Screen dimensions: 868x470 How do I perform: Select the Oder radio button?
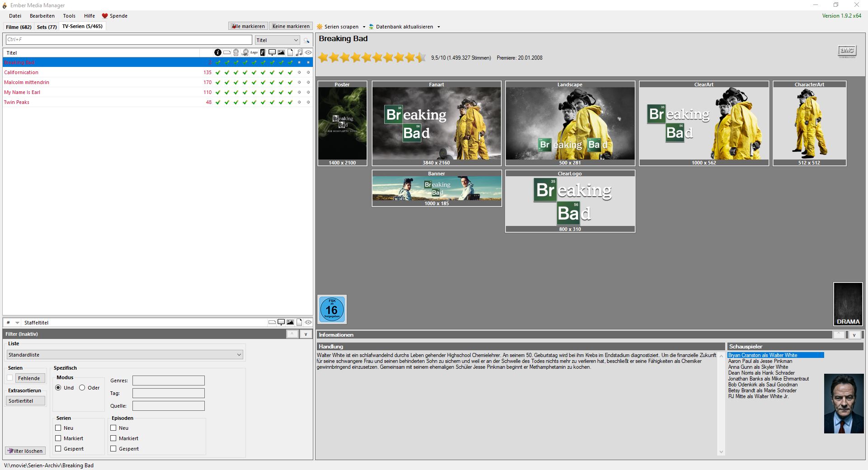point(82,387)
